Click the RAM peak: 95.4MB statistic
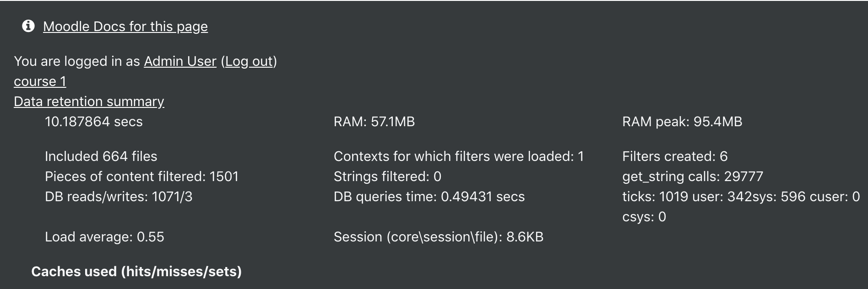The image size is (868, 289). (682, 122)
